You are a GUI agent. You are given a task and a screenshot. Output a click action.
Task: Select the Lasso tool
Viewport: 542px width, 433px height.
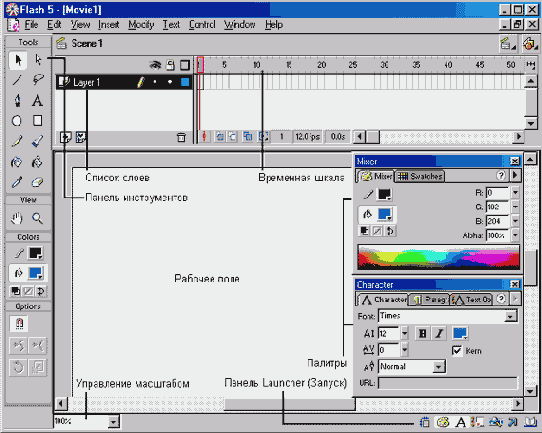[38, 80]
